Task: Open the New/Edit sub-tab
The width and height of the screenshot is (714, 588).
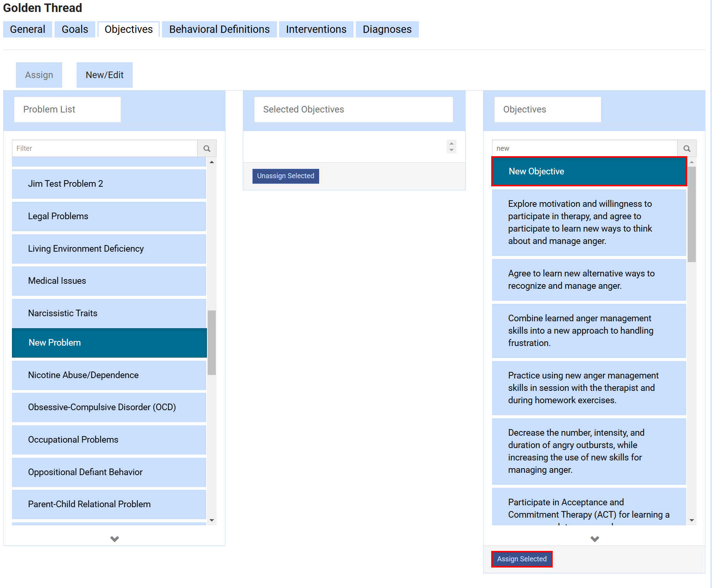Action: [104, 75]
